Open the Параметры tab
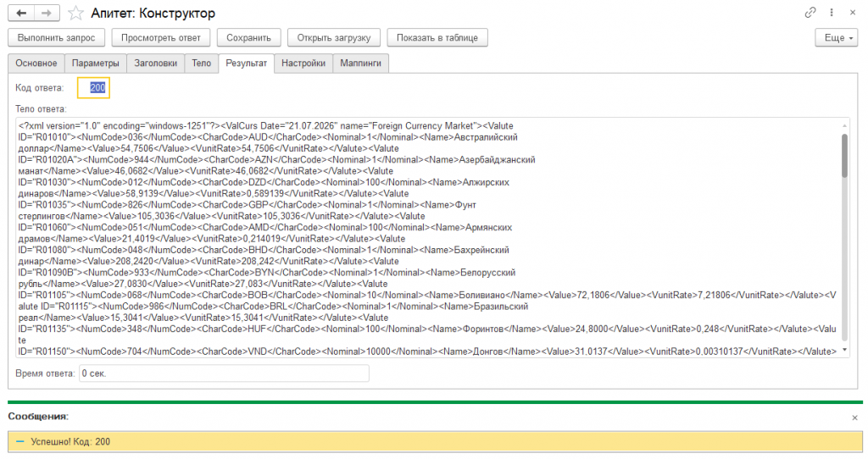The height and width of the screenshot is (459, 868). 95,63
